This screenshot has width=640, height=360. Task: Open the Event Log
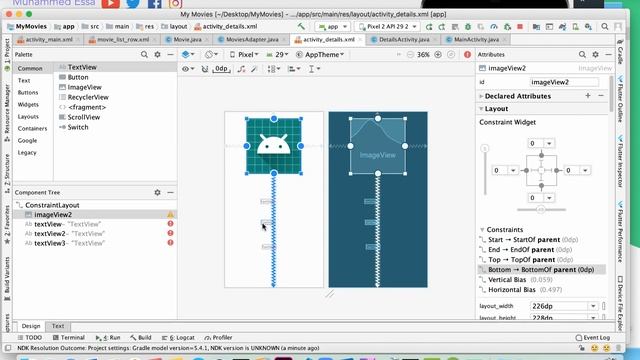[x=593, y=338]
